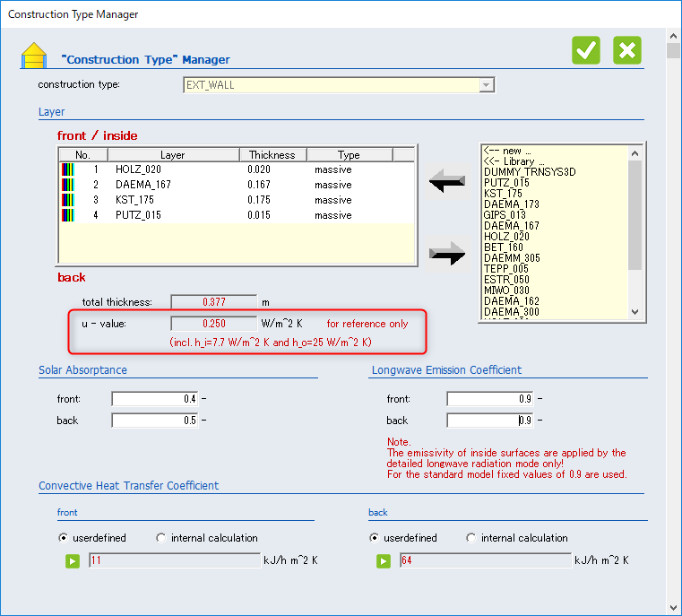Click green play button beside front coefficient
The width and height of the screenshot is (682, 616).
point(73,561)
